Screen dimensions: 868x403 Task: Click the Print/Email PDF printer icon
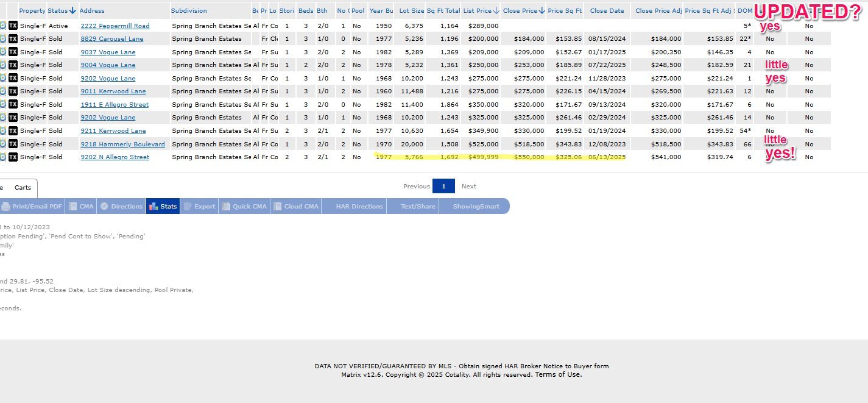[x=5, y=207]
